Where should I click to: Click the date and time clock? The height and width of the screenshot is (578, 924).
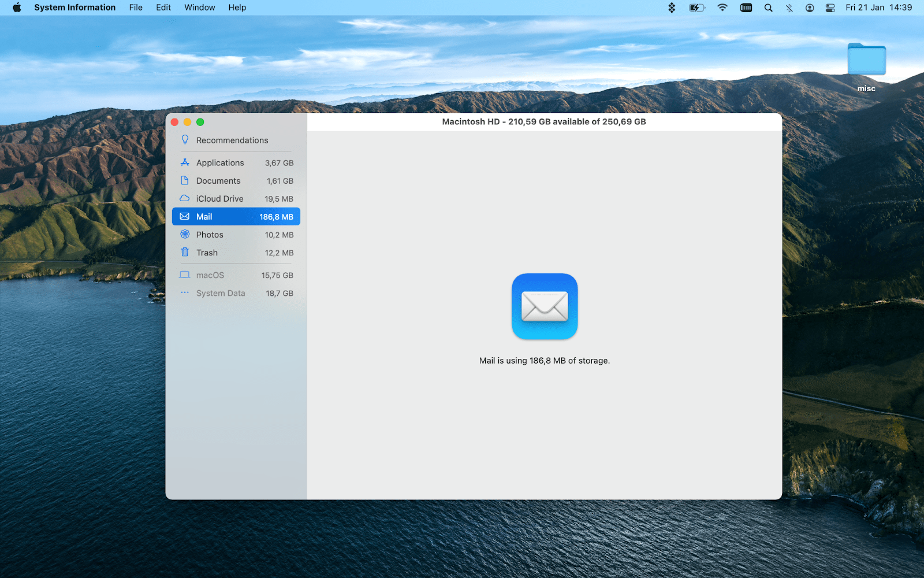(878, 8)
